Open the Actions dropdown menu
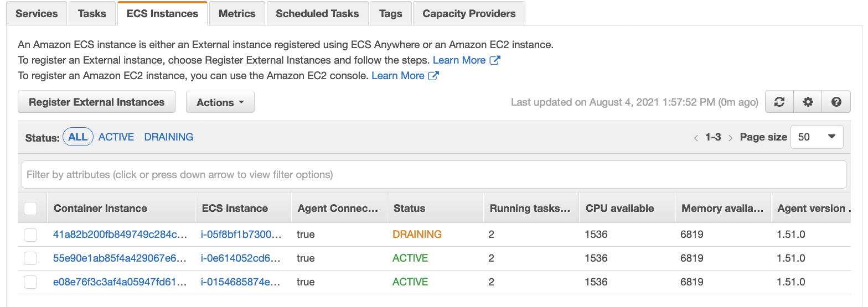 pos(220,102)
